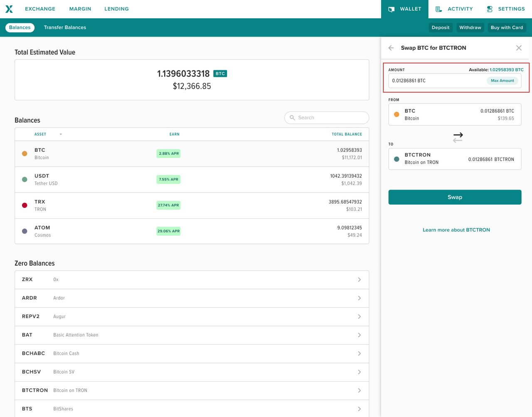Expand the BAT row chevron
The height and width of the screenshot is (417, 532).
pyautogui.click(x=359, y=335)
